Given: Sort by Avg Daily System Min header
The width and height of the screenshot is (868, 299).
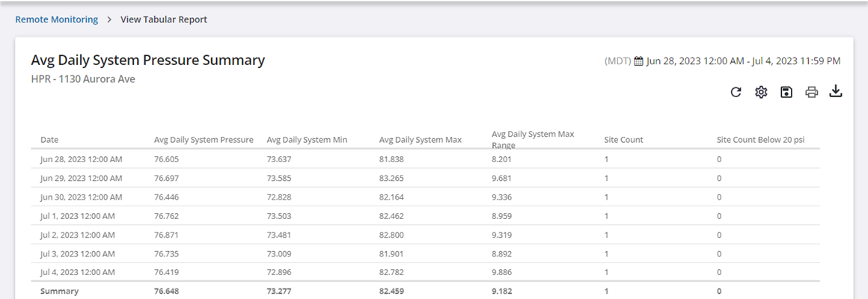Looking at the screenshot, I should point(307,140).
